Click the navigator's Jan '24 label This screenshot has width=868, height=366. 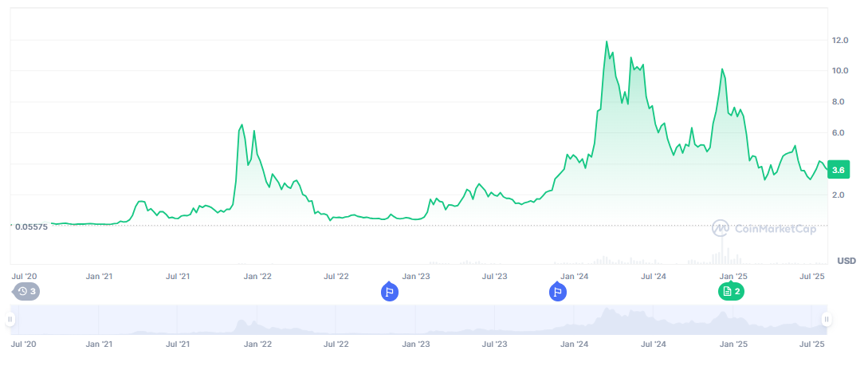tap(575, 344)
